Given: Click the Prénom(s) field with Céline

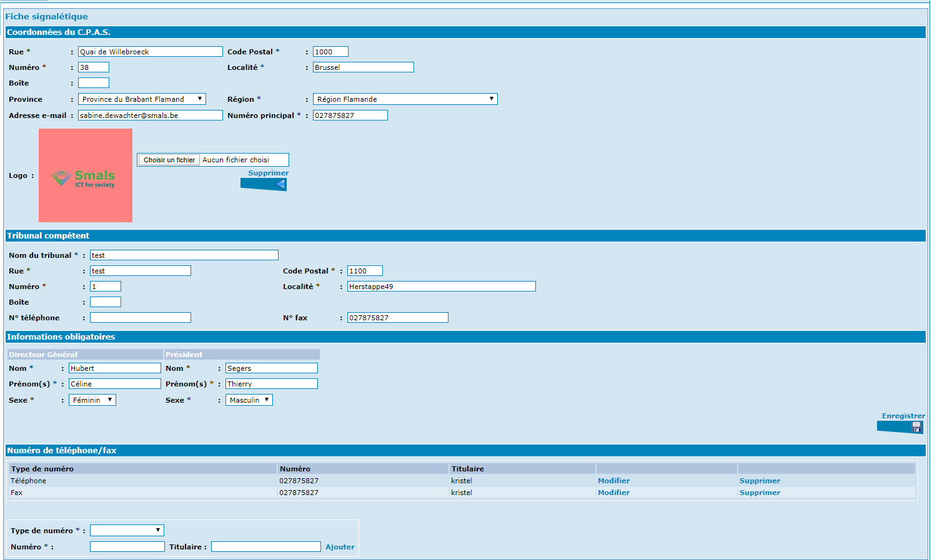Looking at the screenshot, I should click(115, 384).
